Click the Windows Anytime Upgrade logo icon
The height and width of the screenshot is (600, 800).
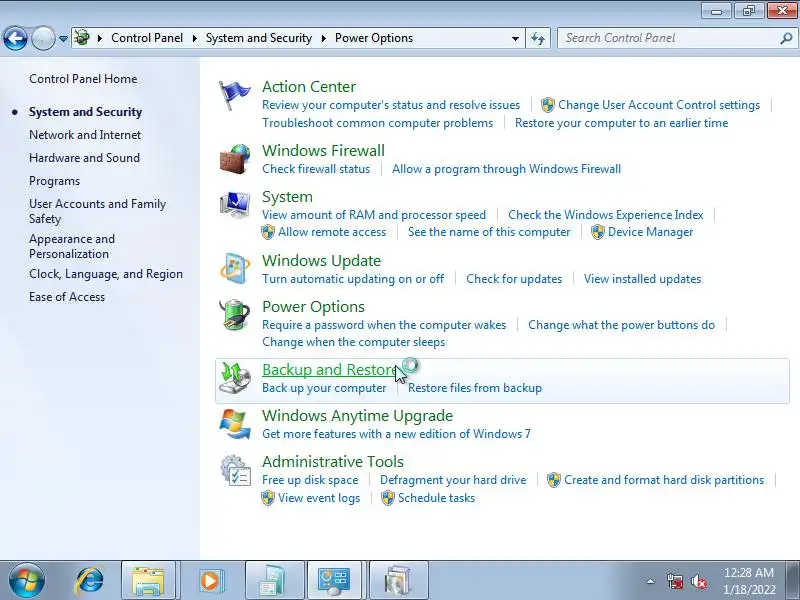click(x=235, y=424)
